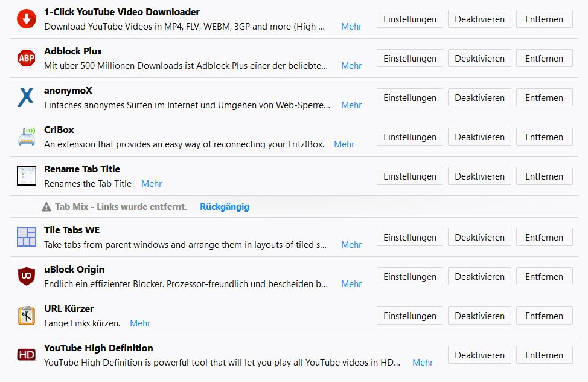Click the 1-Click YouTube Video Downloader icon
The image size is (588, 382).
pos(26,19)
